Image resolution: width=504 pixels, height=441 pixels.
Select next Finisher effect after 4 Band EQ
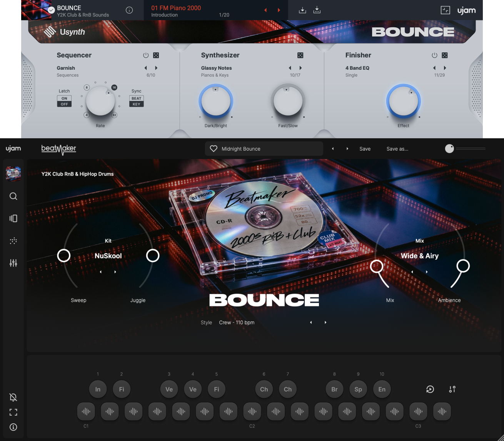click(445, 68)
